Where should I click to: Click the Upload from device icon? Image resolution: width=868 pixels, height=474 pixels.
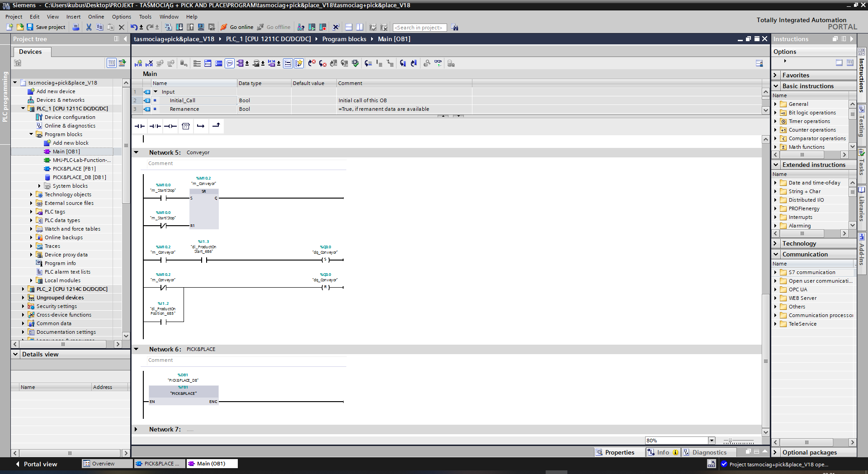[x=190, y=27]
